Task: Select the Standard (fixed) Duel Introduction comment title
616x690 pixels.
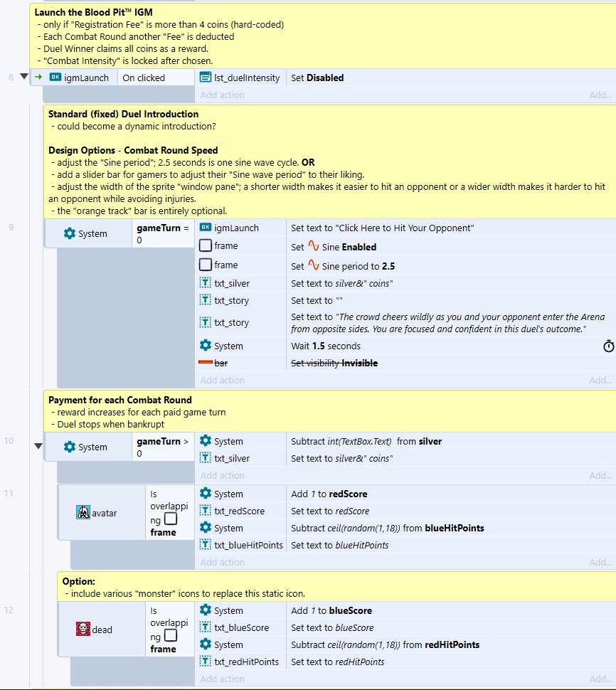Action: 123,114
